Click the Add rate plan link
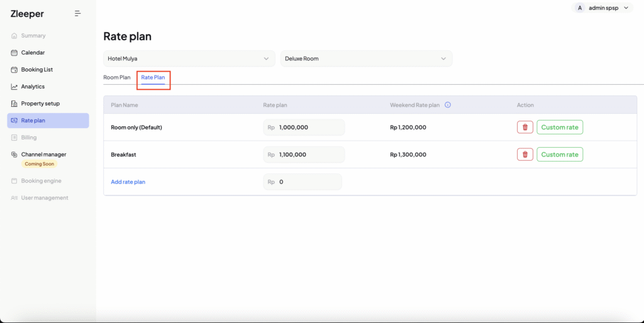Image resolution: width=644 pixels, height=323 pixels. pyautogui.click(x=128, y=182)
